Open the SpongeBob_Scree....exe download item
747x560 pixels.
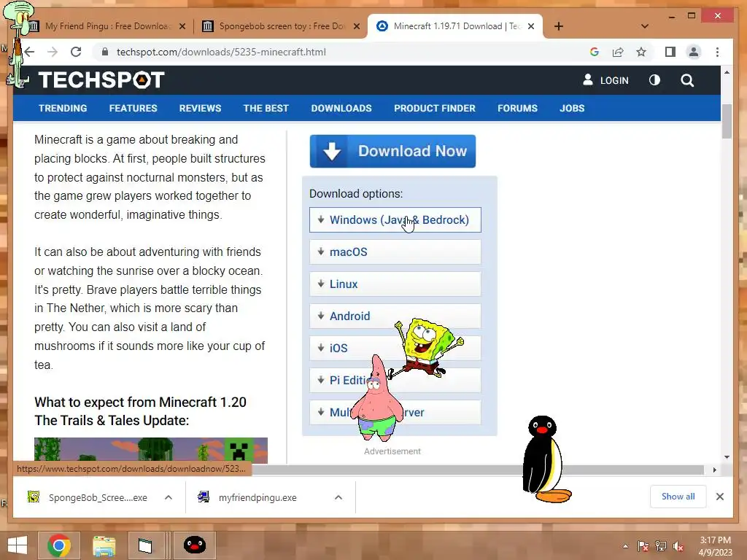click(88, 497)
